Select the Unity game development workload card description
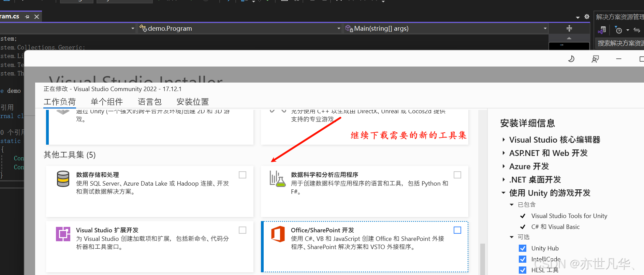This screenshot has height=275, width=644. click(153, 115)
